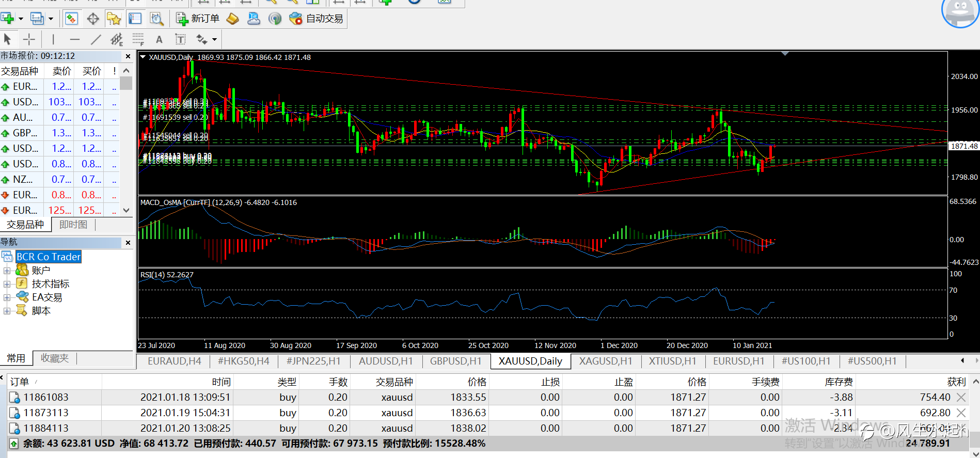Expand the 脚本 scripts tree node

[7, 311]
